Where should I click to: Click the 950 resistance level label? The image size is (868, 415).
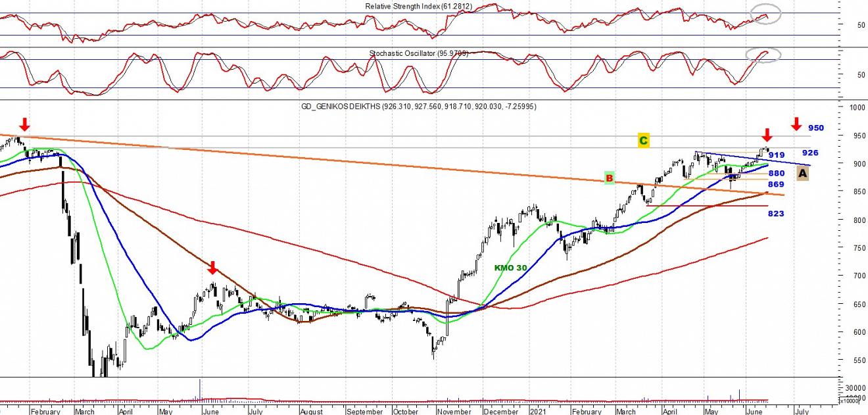(x=816, y=128)
